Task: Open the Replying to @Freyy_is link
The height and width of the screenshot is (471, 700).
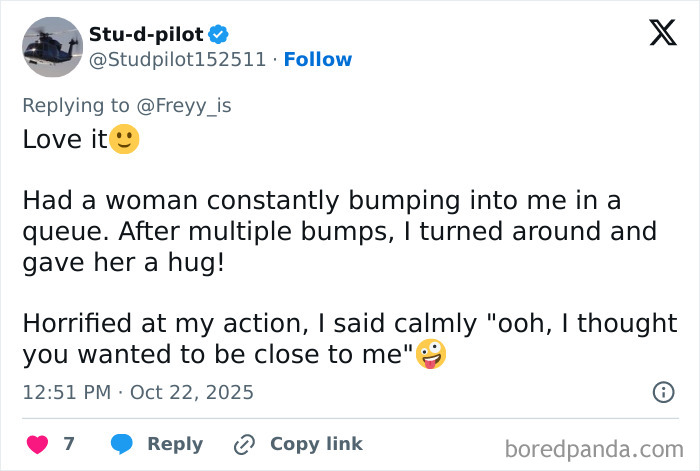Action: click(127, 106)
